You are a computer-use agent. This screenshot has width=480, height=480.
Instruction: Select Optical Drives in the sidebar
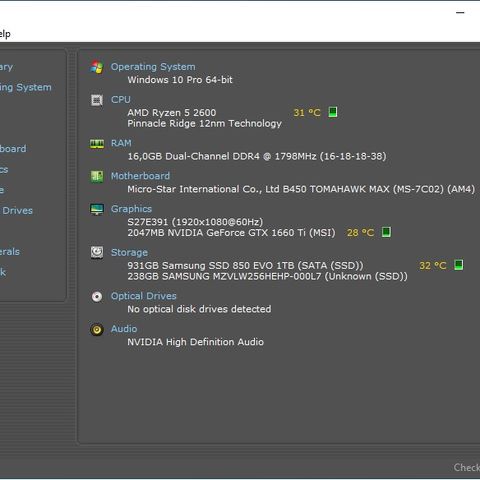[x=16, y=211]
